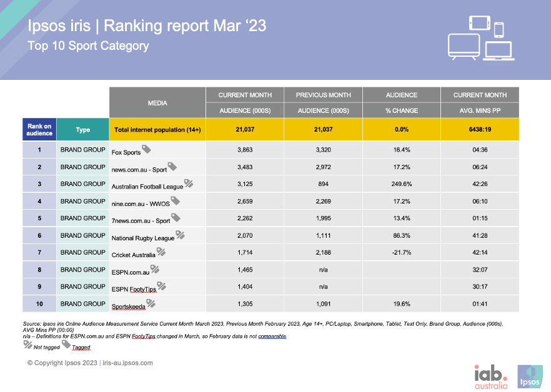The width and height of the screenshot is (551, 392).
Task: Click the Type column header
Action: [x=83, y=130]
